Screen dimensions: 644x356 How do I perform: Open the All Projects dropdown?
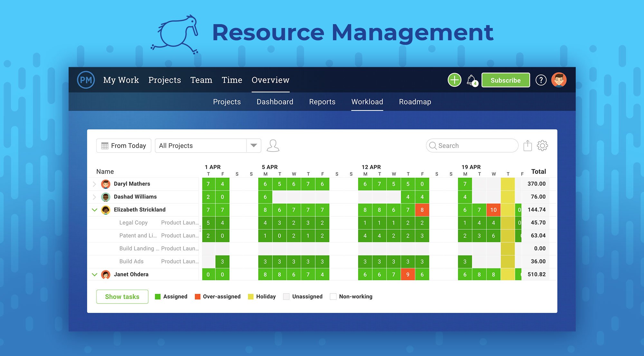(x=253, y=145)
